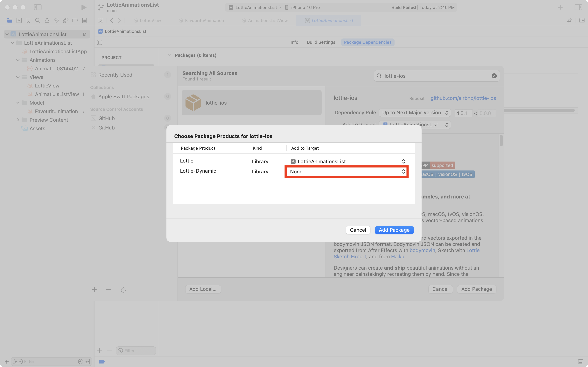Click the description pane vertical scrollbar
588x367 pixels.
501,141
